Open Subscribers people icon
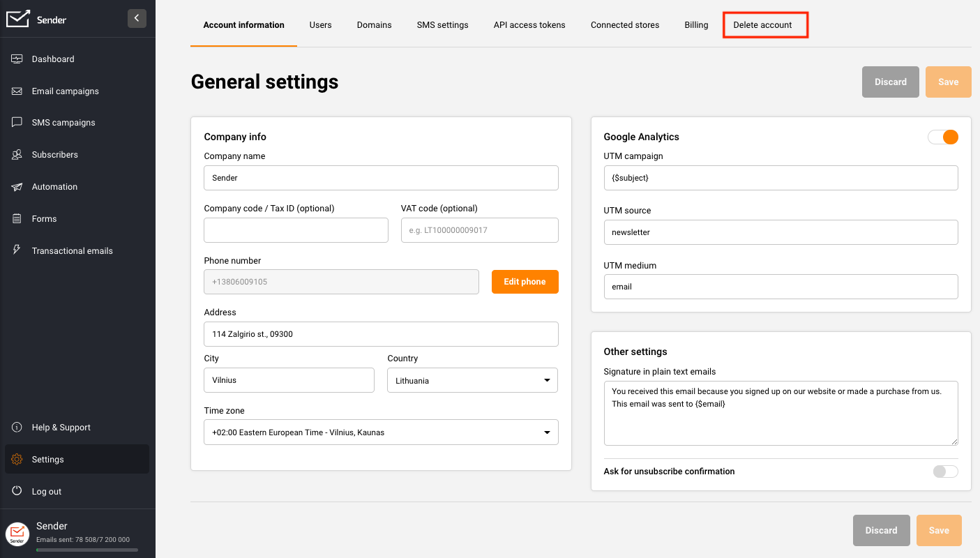Screen dimensions: 980x558 click(x=17, y=155)
